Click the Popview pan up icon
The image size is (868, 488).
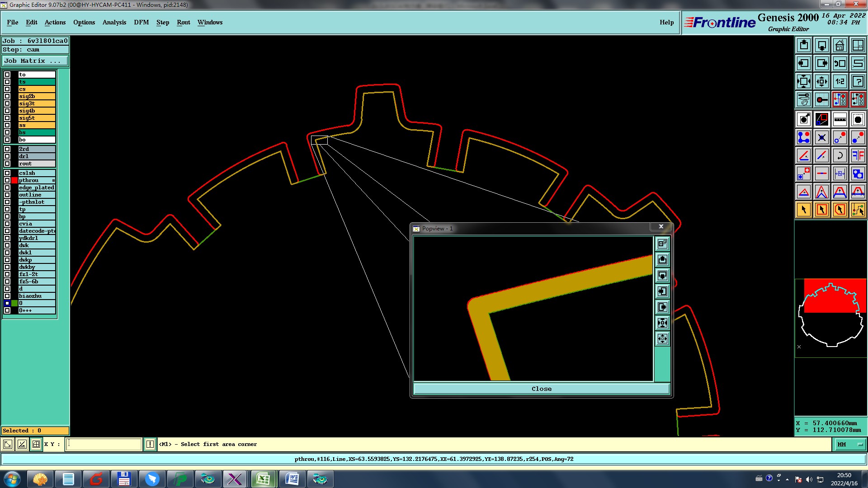(662, 259)
